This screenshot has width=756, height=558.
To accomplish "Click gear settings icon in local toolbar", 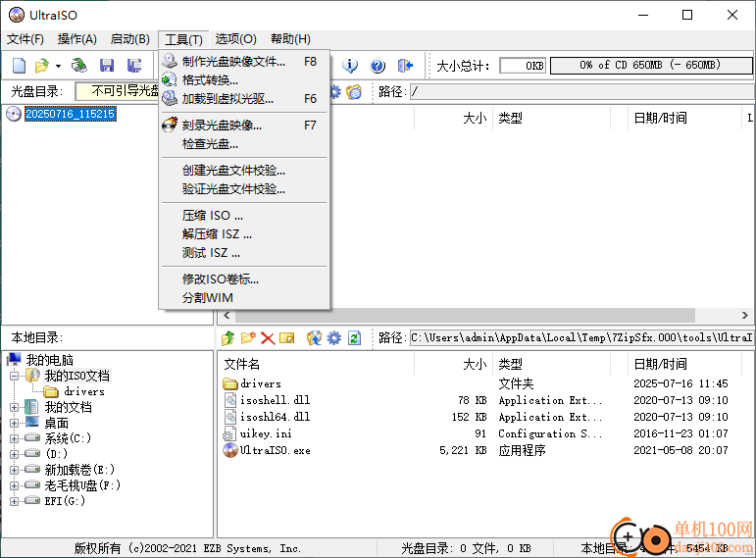I will coord(333,338).
